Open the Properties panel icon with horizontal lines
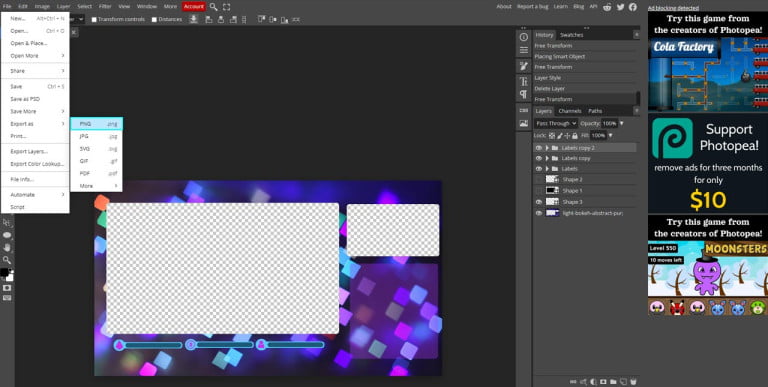The height and width of the screenshot is (387, 768). [x=524, y=50]
